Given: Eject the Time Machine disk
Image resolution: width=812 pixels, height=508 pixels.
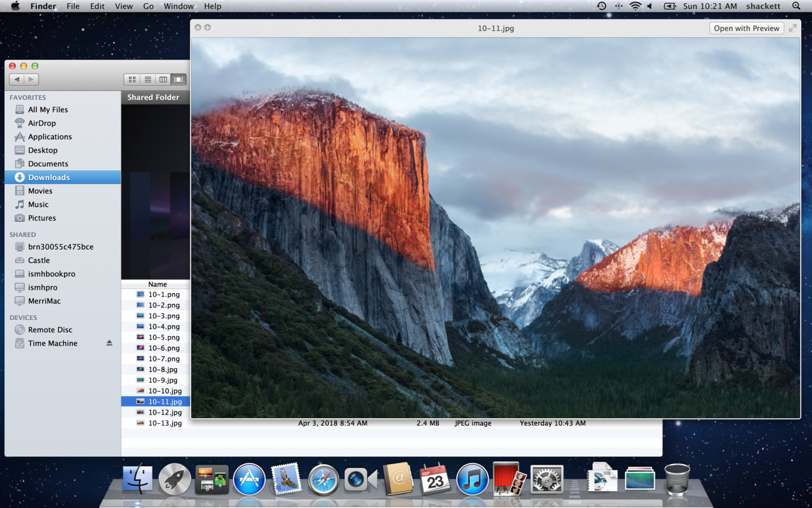Looking at the screenshot, I should (x=109, y=343).
